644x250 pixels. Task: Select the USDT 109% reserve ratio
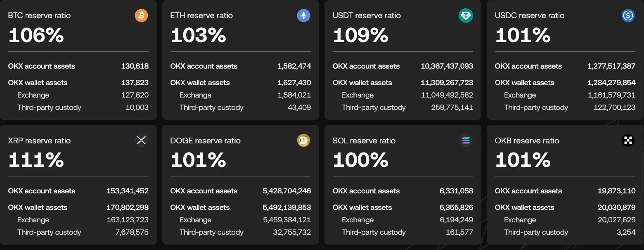pos(360,35)
